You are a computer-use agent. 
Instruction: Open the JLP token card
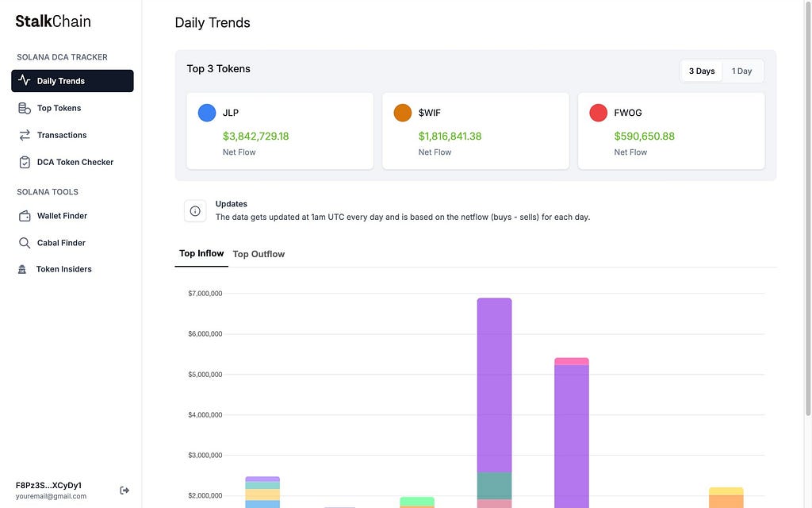(280, 131)
